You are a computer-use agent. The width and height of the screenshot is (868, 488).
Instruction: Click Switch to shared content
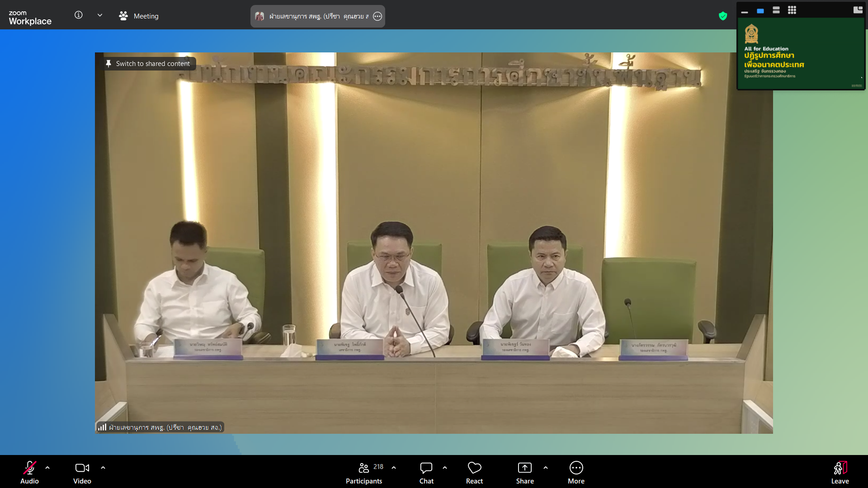tap(148, 64)
